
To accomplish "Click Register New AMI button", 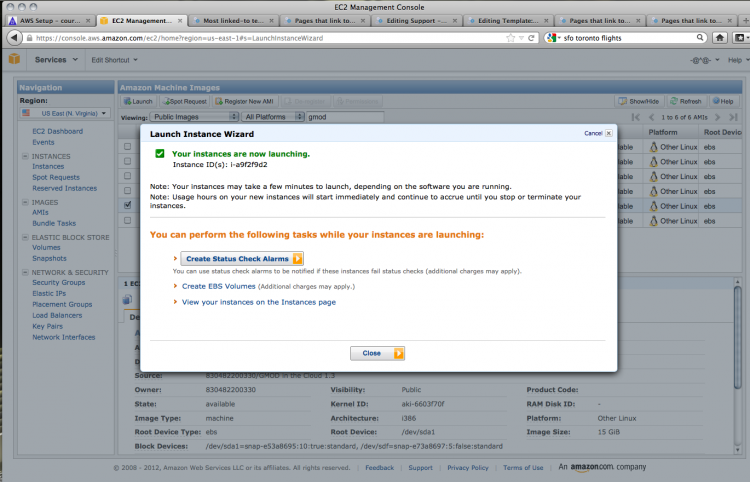I will [x=244, y=101].
